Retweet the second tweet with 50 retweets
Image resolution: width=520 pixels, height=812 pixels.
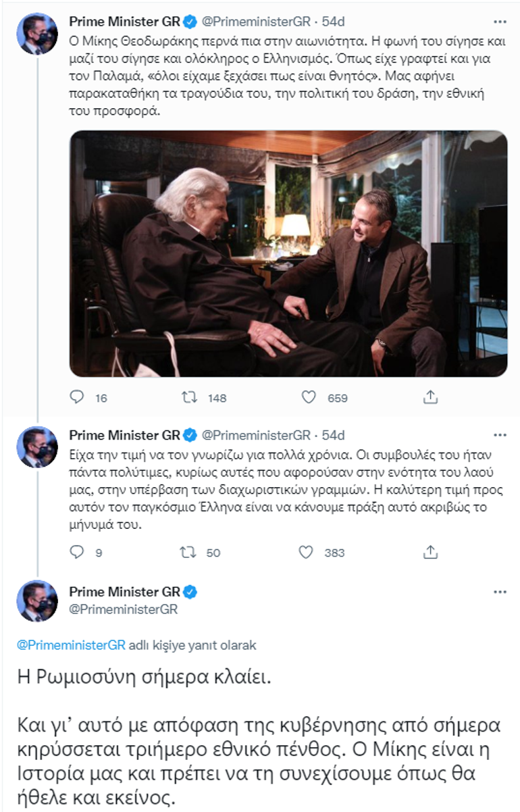click(x=190, y=552)
